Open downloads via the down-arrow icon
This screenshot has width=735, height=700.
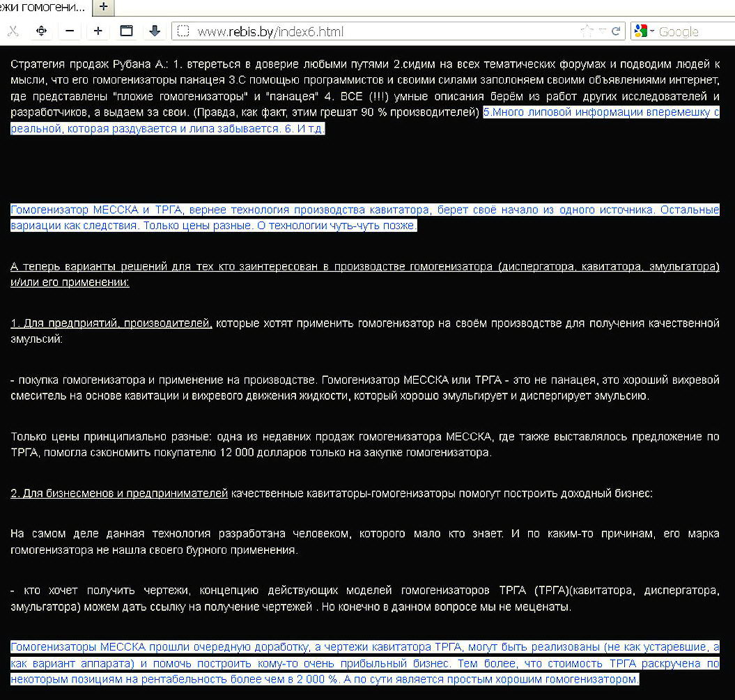point(155,31)
